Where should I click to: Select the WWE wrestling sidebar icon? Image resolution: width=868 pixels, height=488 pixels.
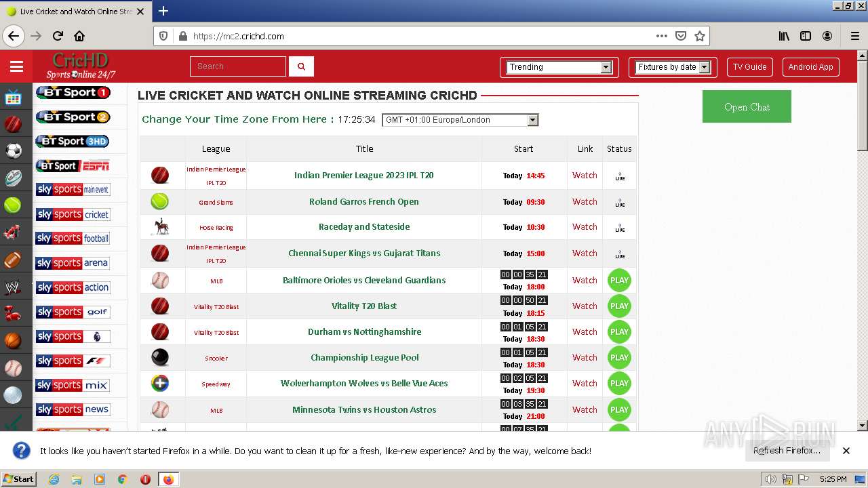click(x=13, y=287)
